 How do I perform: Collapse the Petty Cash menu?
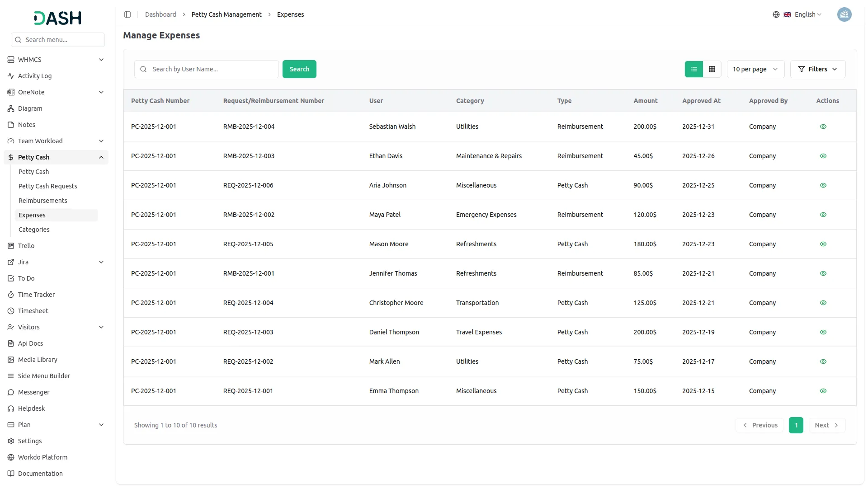coord(101,157)
